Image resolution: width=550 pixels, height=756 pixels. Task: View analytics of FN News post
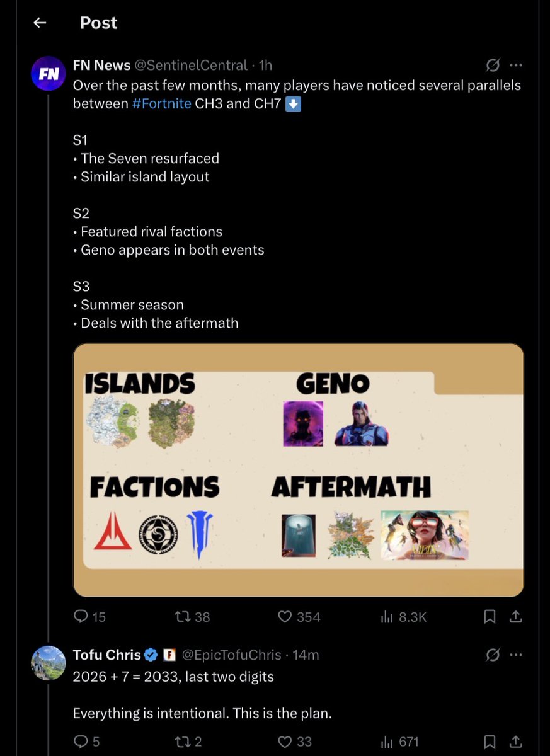tap(403, 617)
